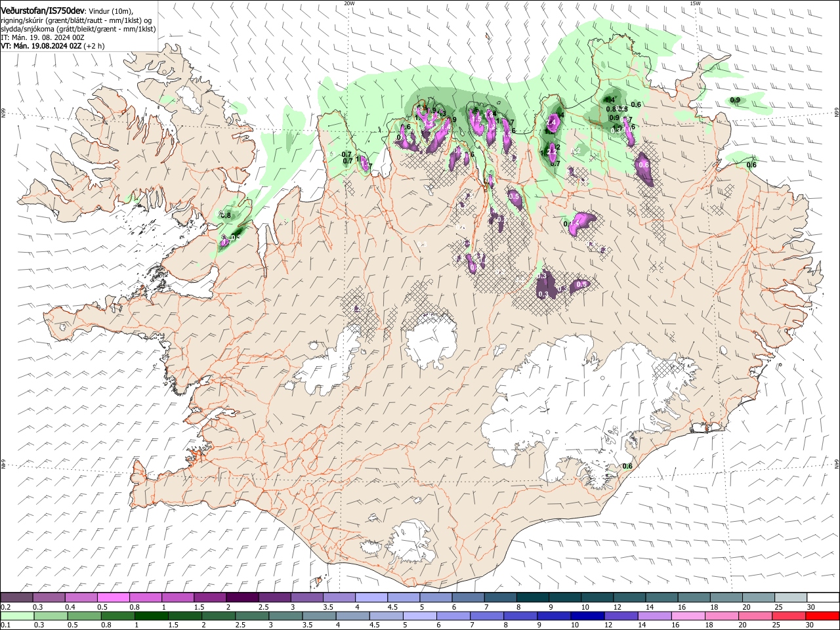Pick bright red swatch after 30 in bottom row
840x630 pixels.
click(824, 616)
